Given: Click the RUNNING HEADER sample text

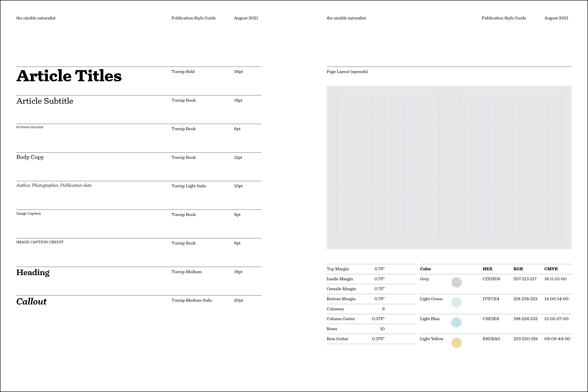Looking at the screenshot, I should pyautogui.click(x=30, y=127).
